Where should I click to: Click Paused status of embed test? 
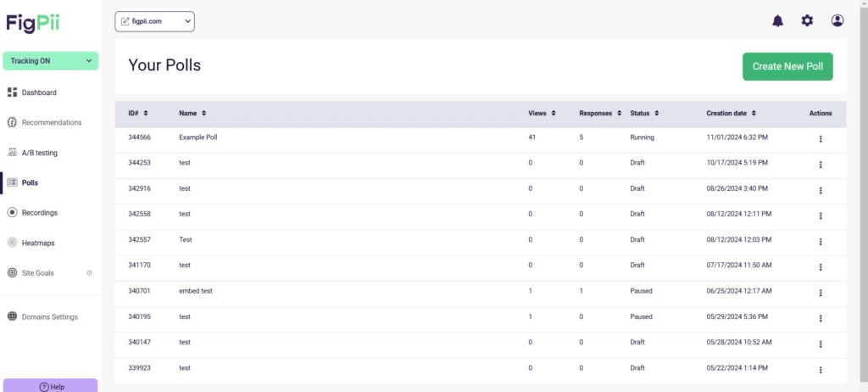tap(641, 290)
